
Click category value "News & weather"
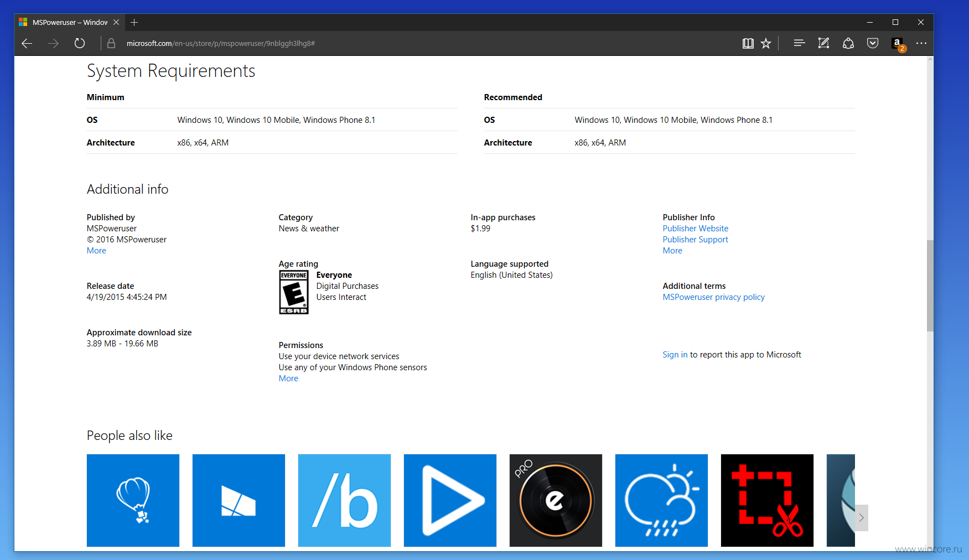[x=309, y=229]
